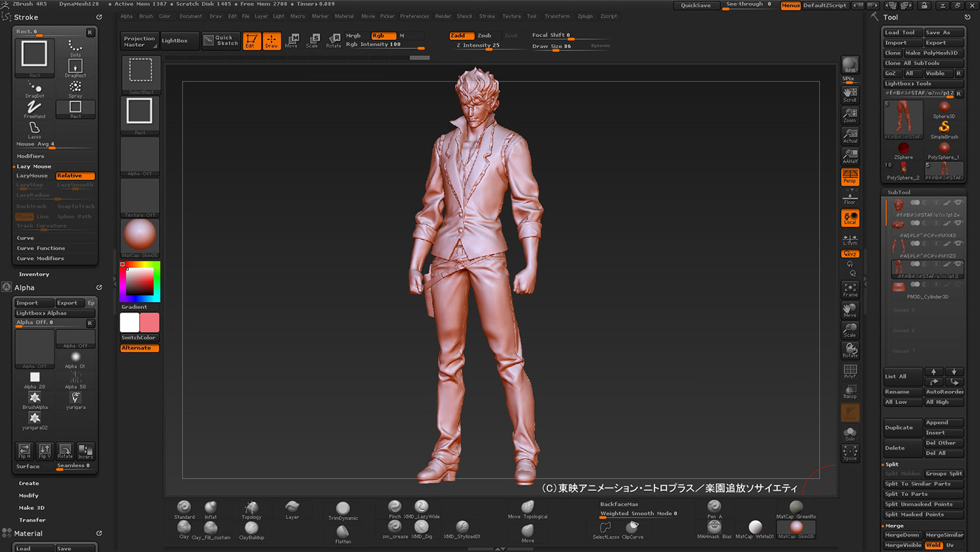The height and width of the screenshot is (552, 980).
Task: Activate the Draw mode button
Action: click(x=272, y=41)
